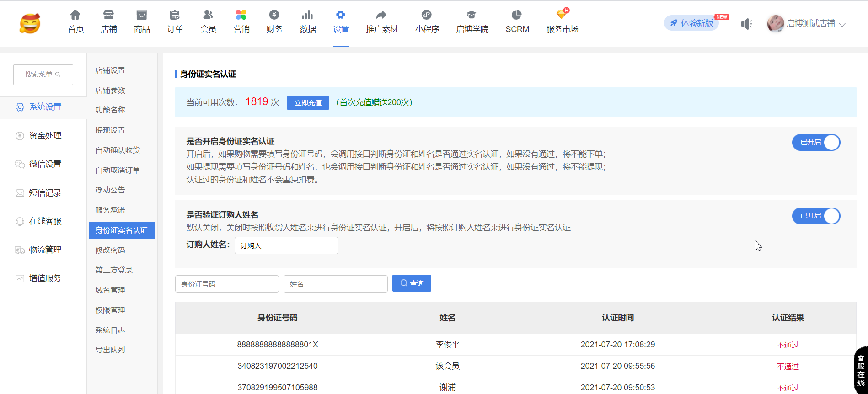The height and width of the screenshot is (394, 868).
Task: Open 资金处理 in the left sidebar
Action: 45,136
